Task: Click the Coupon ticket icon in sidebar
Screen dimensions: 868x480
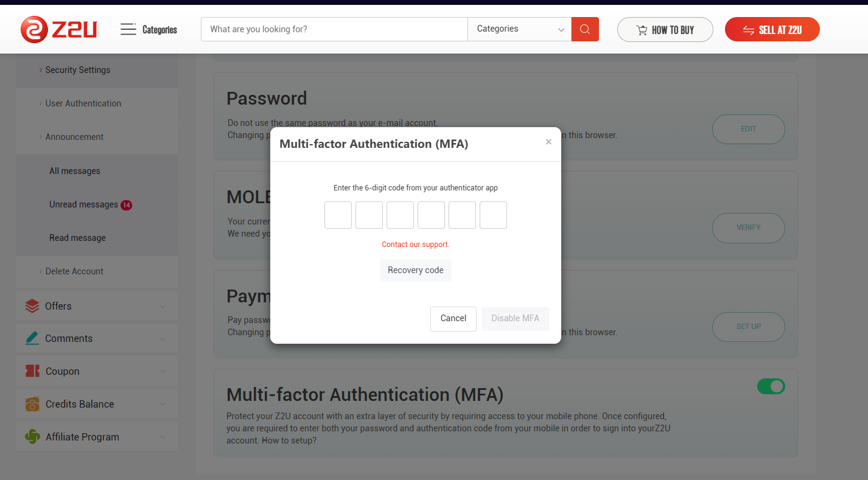Action: pyautogui.click(x=32, y=371)
